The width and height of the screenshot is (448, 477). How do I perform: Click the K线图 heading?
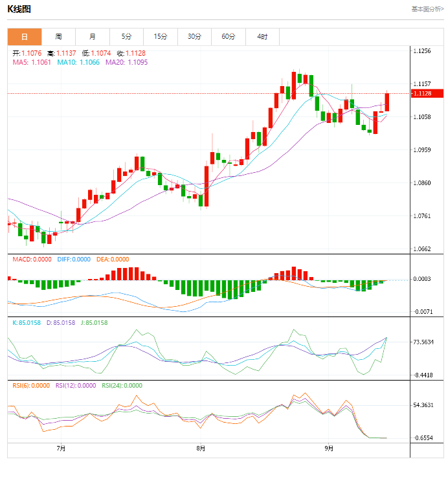click(19, 9)
